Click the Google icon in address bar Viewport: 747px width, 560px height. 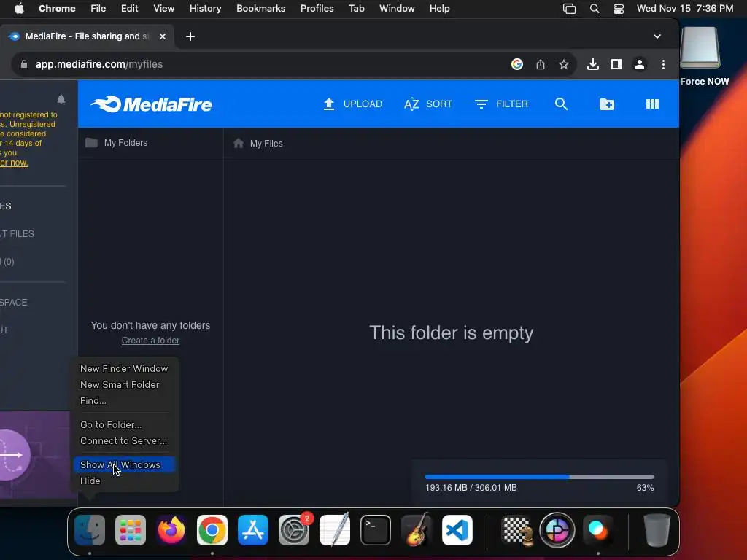pyautogui.click(x=517, y=64)
